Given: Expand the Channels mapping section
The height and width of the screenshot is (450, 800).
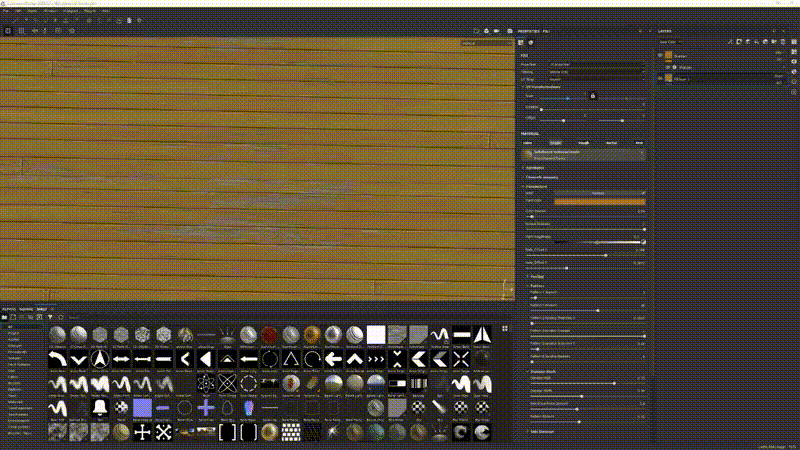Looking at the screenshot, I should (541, 177).
